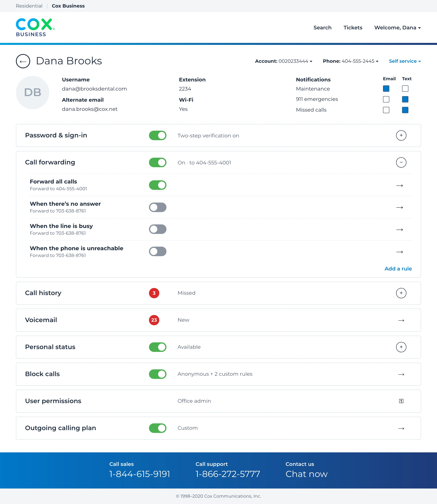Check Missed calls Email notification
This screenshot has width=437, height=504.
[x=386, y=110]
